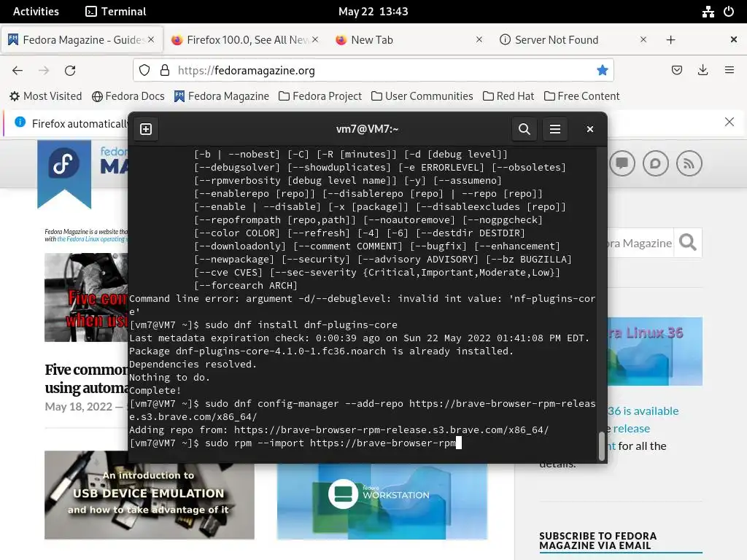The width and height of the screenshot is (747, 560).
Task: Switch to the New Tab tab
Action: (x=409, y=40)
